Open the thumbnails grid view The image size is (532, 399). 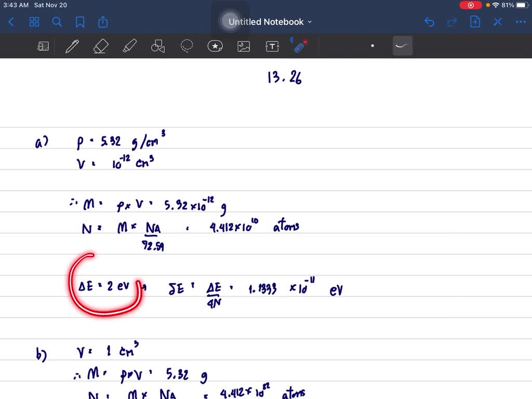click(34, 22)
